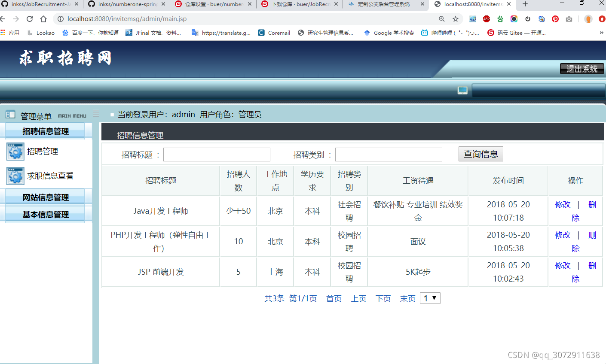Click the 退出系统 logout button
Viewport: 606px width, 364px height.
pyautogui.click(x=582, y=69)
